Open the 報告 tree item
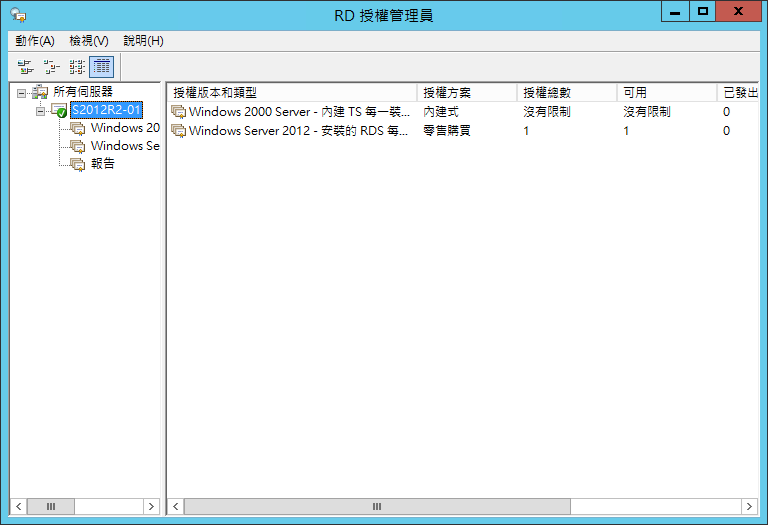Viewport: 768px width, 525px height. [103, 164]
